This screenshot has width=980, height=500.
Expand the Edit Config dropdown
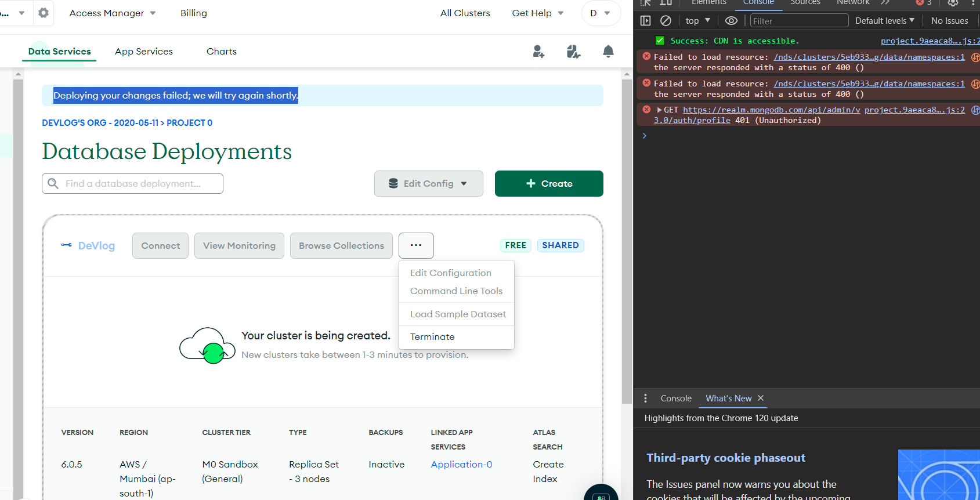click(x=428, y=183)
